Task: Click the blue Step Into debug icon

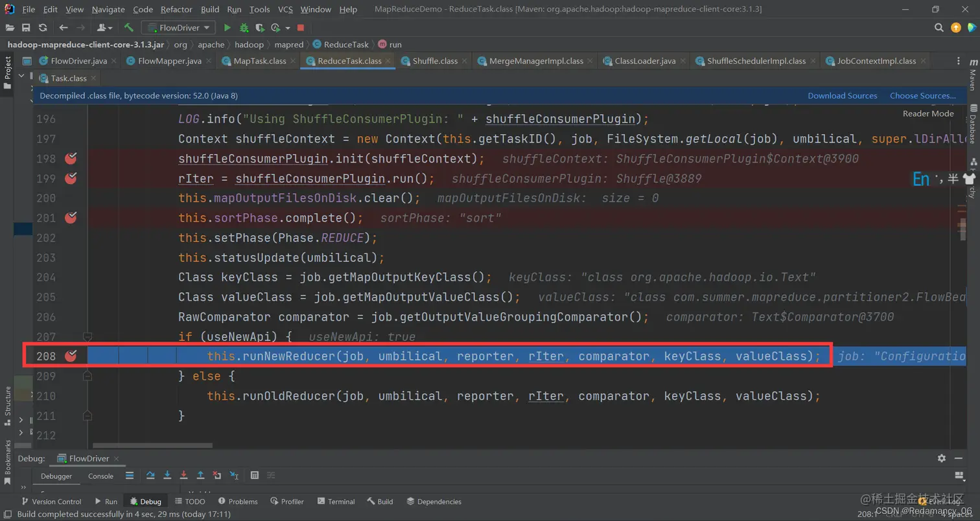Action: click(x=167, y=475)
